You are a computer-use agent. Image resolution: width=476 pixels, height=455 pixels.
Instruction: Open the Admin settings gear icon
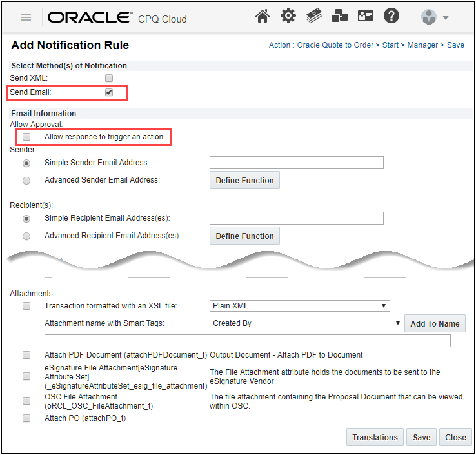click(288, 15)
